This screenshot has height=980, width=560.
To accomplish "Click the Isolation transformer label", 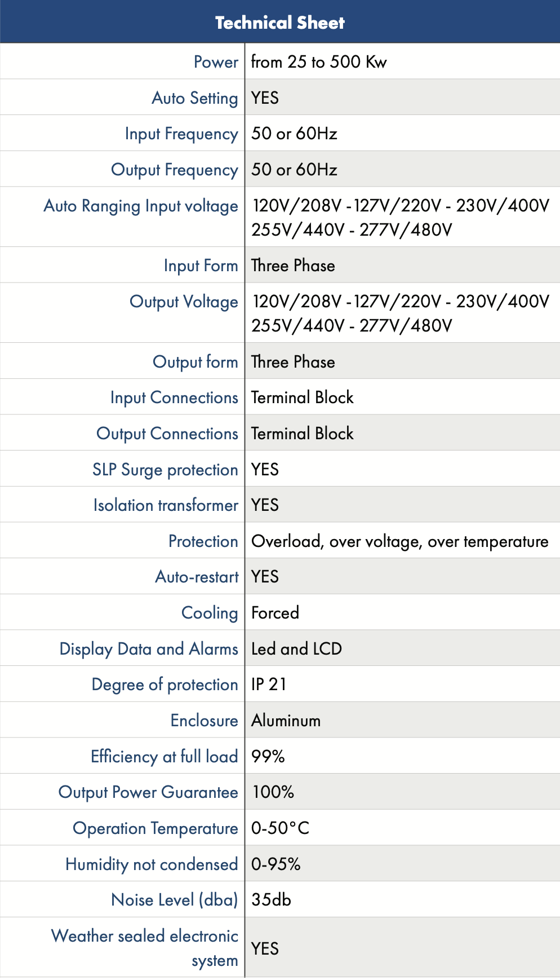I will click(x=166, y=505).
